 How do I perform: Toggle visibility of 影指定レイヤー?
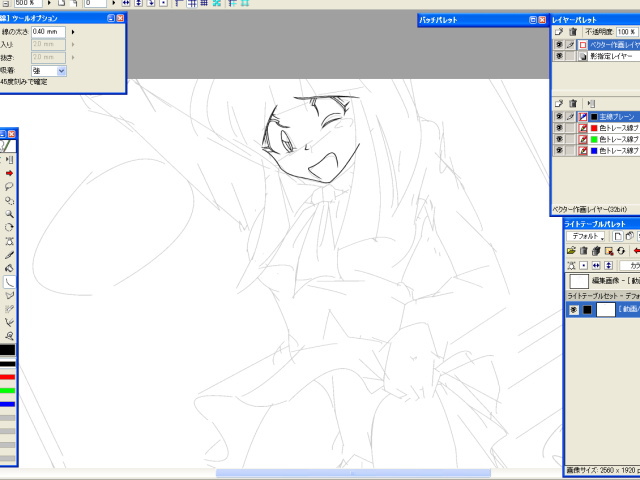(x=559, y=57)
